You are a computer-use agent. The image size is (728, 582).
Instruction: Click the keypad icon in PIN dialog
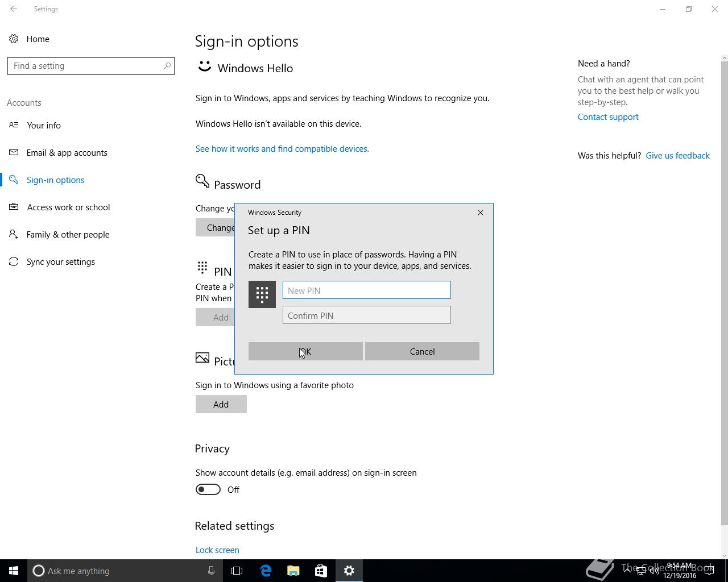pyautogui.click(x=262, y=294)
